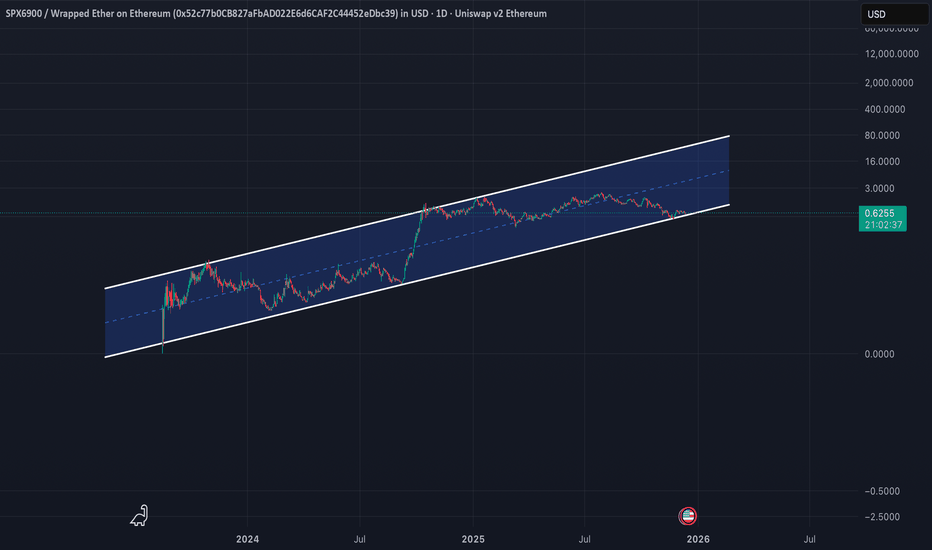Viewport: 932px width, 550px height.
Task: Click the 80.0000 price axis label
Action: 882,136
